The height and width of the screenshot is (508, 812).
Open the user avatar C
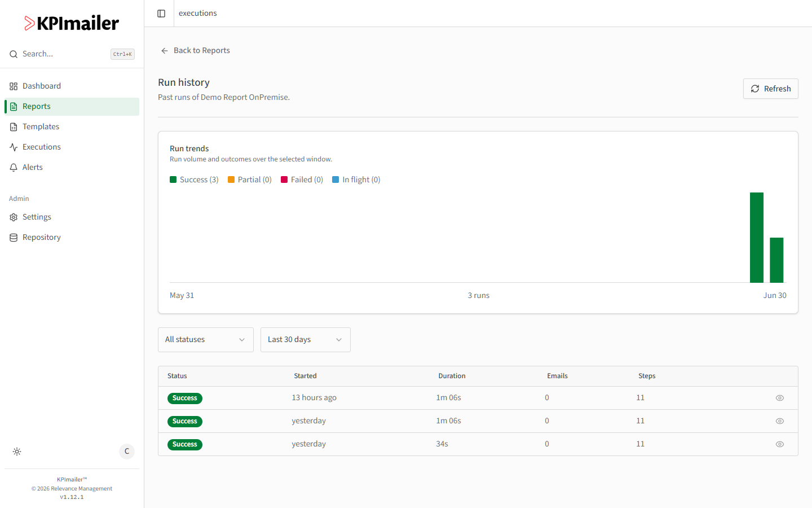coord(127,451)
